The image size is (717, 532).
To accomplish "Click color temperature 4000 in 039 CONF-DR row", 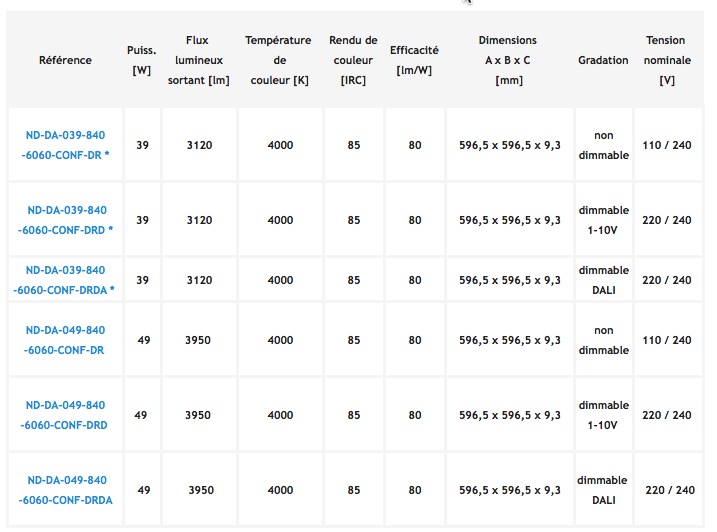I will tap(280, 145).
